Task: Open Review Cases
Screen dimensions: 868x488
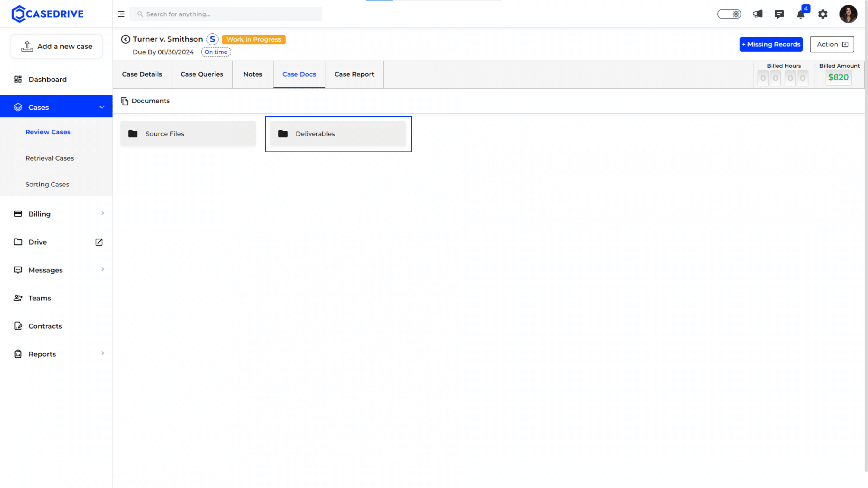Action: tap(48, 132)
